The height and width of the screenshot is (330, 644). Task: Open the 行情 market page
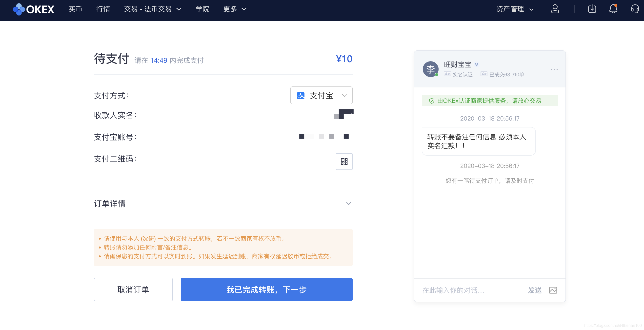103,9
